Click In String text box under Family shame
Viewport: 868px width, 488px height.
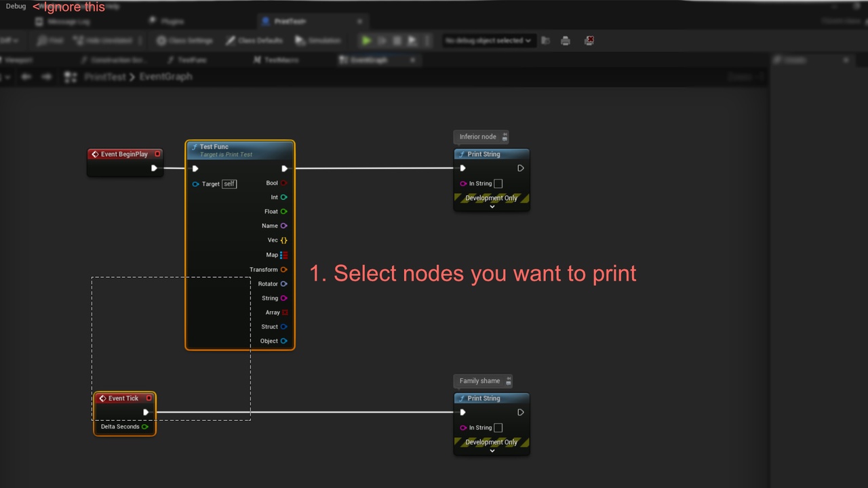pyautogui.click(x=498, y=428)
